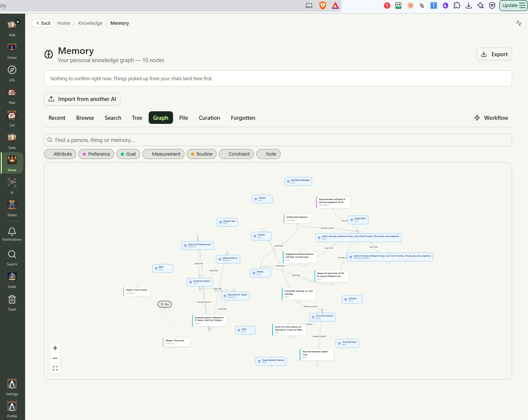Click the Undo icon in sidebar
The image size is (528, 420).
point(12,280)
